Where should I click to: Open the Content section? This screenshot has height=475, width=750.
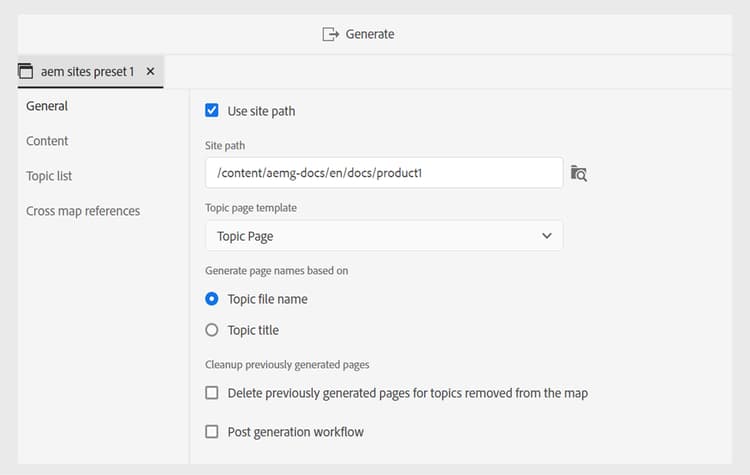tap(47, 141)
